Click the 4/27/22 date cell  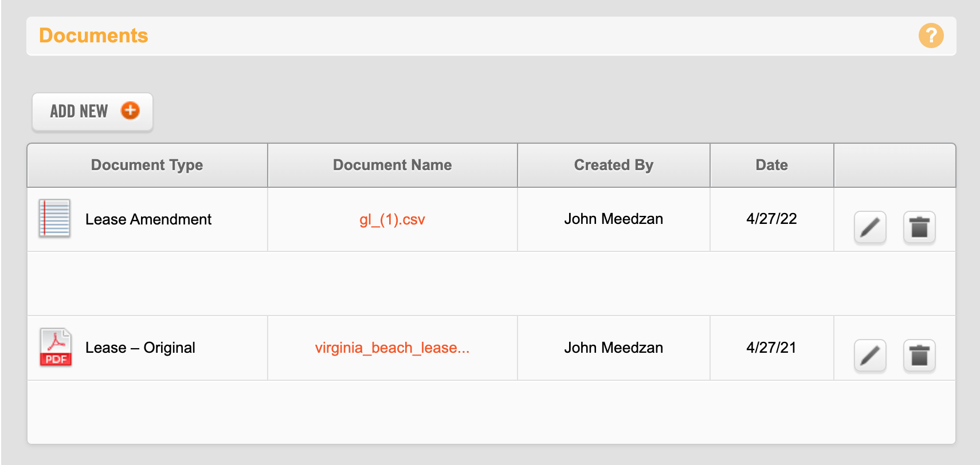click(771, 219)
